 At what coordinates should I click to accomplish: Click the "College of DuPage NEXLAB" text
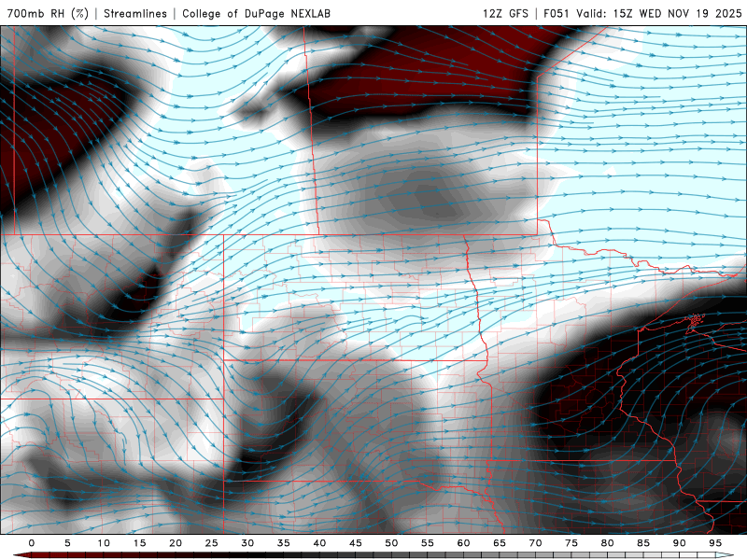tap(256, 13)
